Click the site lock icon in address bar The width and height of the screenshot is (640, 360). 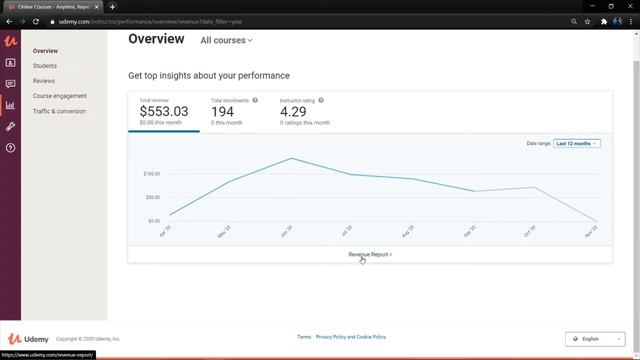coord(52,22)
